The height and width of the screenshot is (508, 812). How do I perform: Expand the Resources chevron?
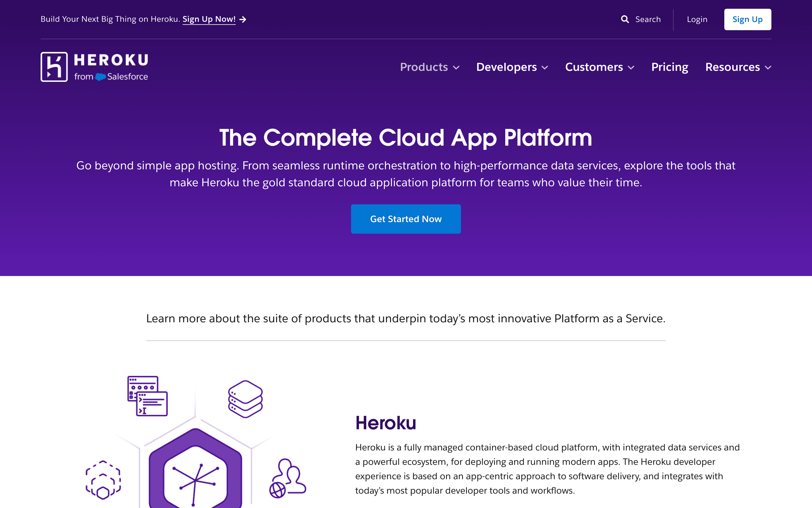point(768,67)
